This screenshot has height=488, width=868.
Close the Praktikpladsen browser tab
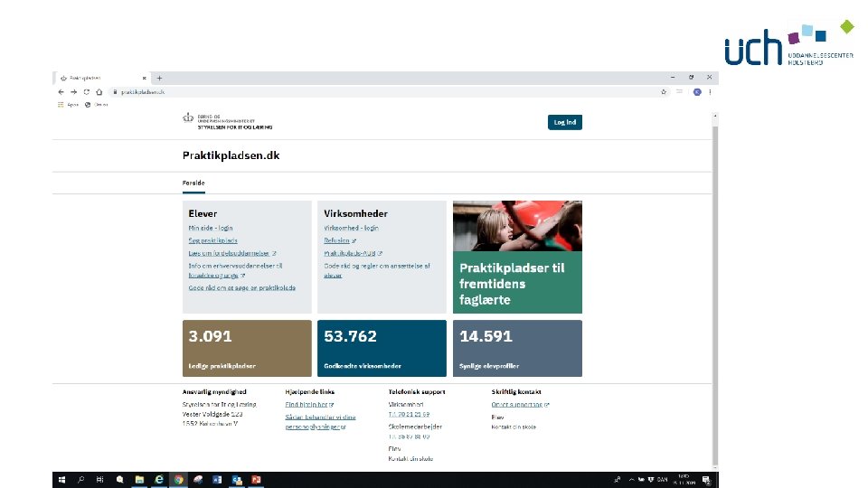click(145, 78)
